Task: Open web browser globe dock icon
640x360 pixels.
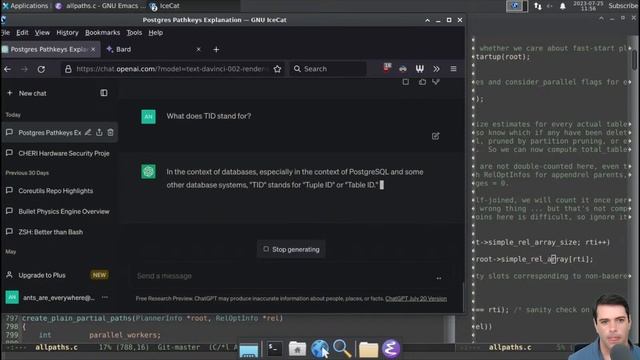Action: click(x=320, y=349)
